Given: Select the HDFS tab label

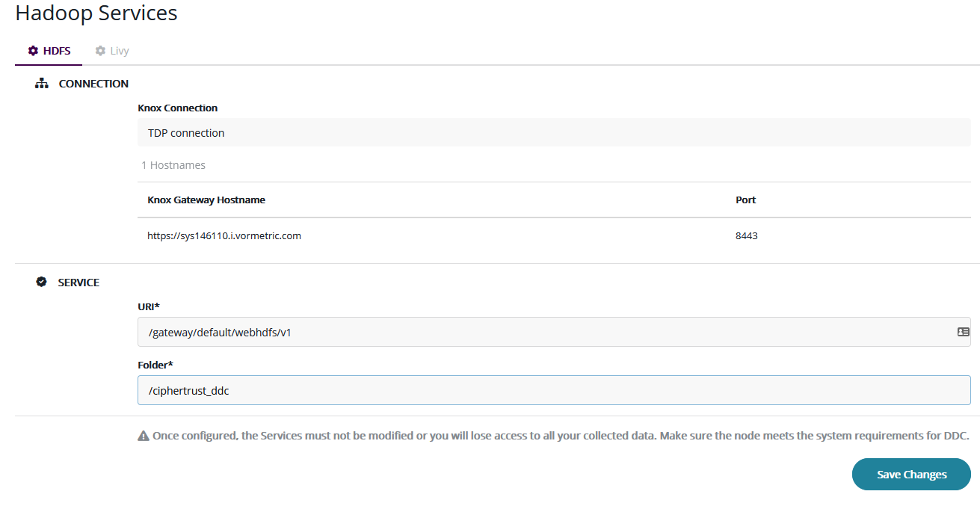Looking at the screenshot, I should point(57,51).
